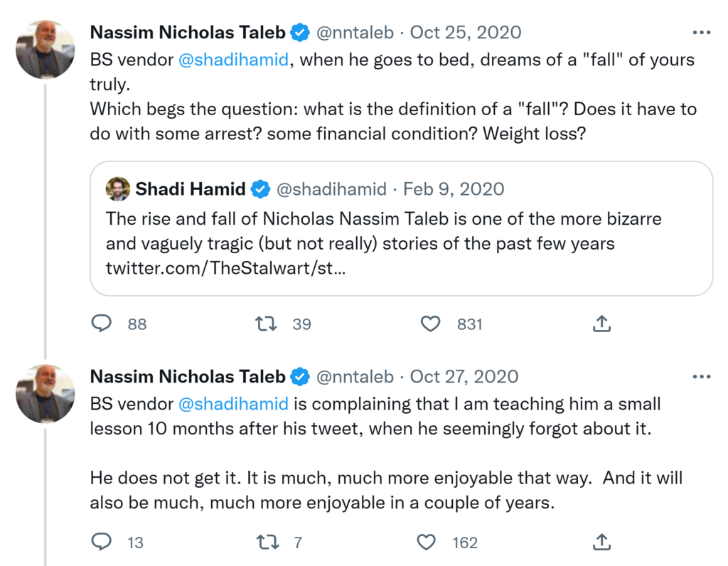Reply to the Oct 25 tweet

102,324
